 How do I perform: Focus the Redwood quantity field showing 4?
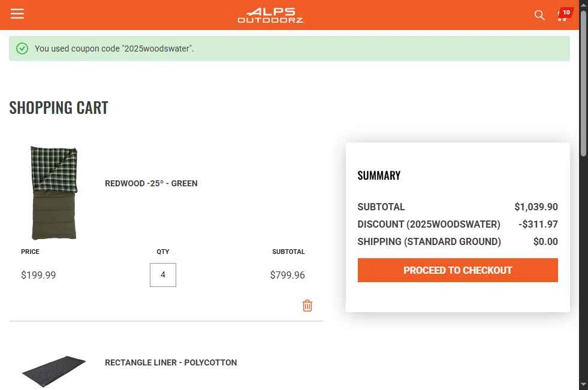[163, 275]
